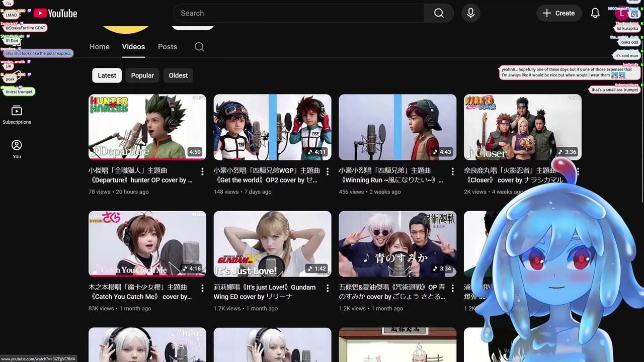Viewport: 644px width, 362px height.
Task: Open options menu for It's just Love video
Action: 328,288
